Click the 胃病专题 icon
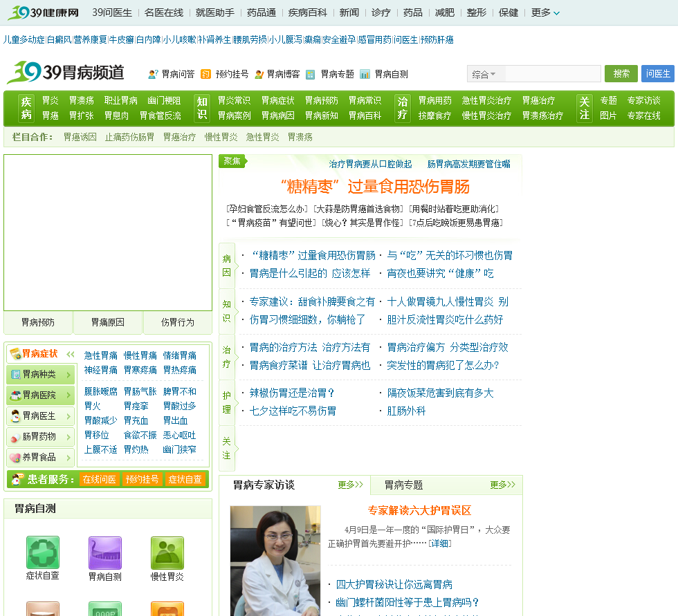 (x=311, y=74)
